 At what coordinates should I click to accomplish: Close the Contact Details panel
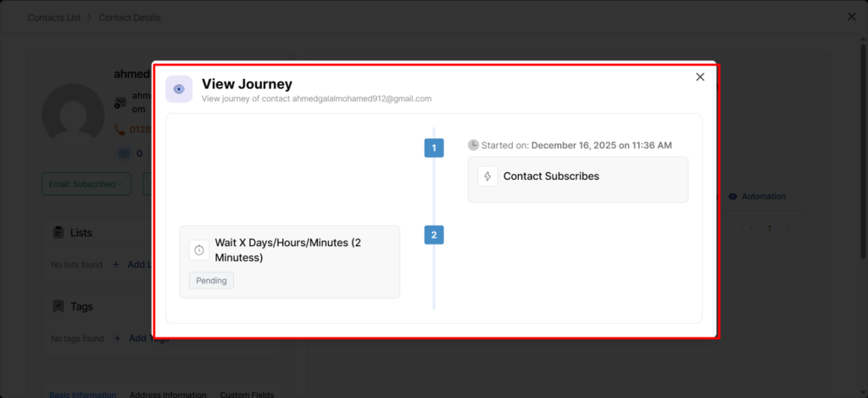[852, 17]
